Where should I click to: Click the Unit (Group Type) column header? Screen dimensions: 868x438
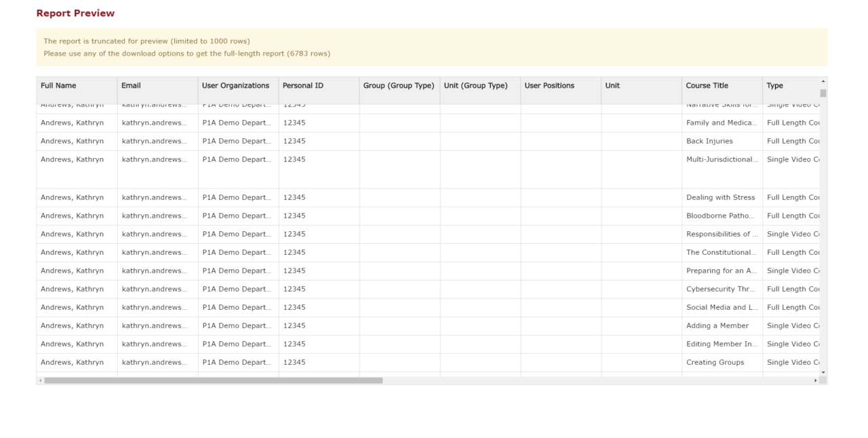477,85
